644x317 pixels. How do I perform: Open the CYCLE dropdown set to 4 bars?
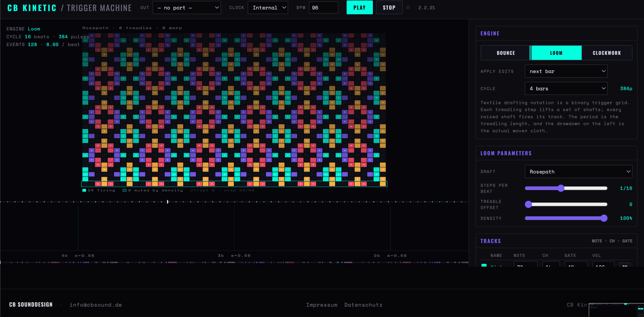[x=566, y=88]
